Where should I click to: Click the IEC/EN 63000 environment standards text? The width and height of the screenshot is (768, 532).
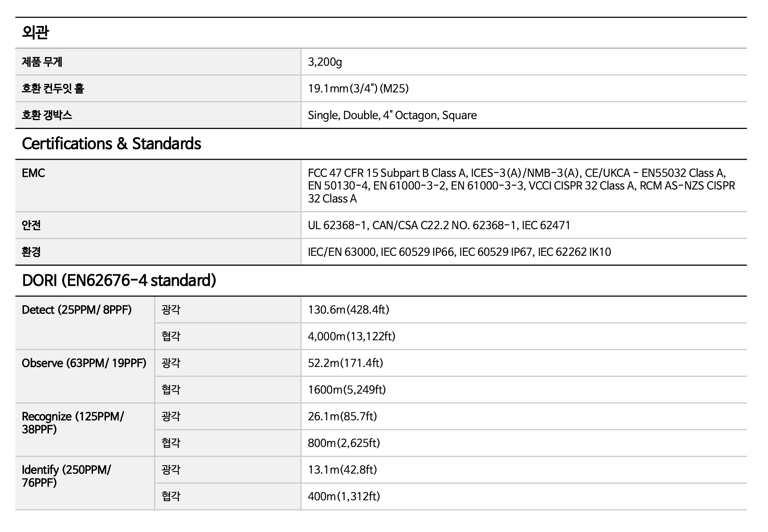tap(459, 252)
